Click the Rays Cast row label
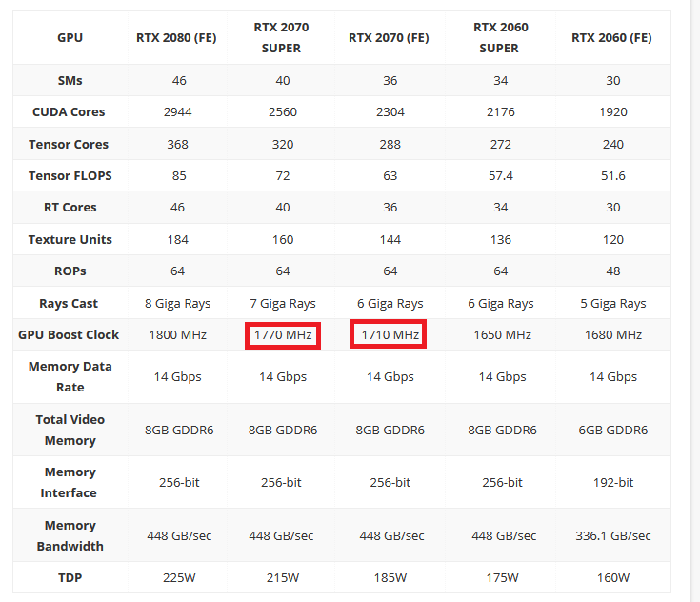This screenshot has width=700, height=602. coord(69,303)
